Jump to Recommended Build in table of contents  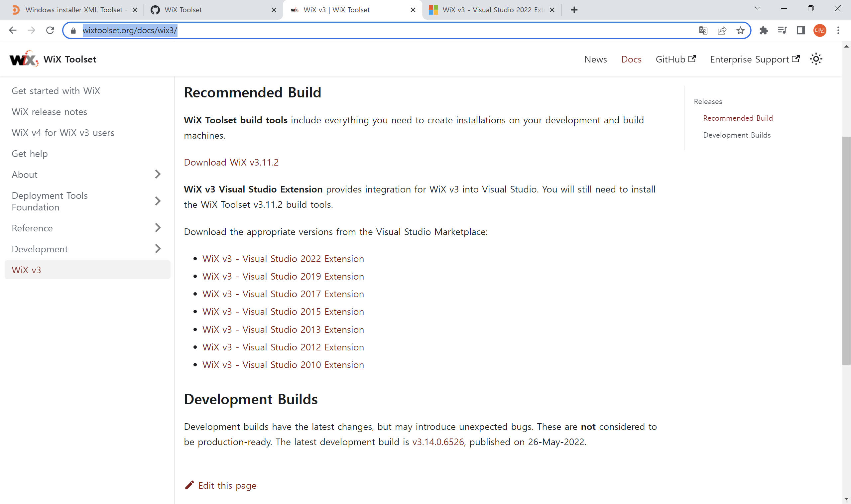click(738, 118)
